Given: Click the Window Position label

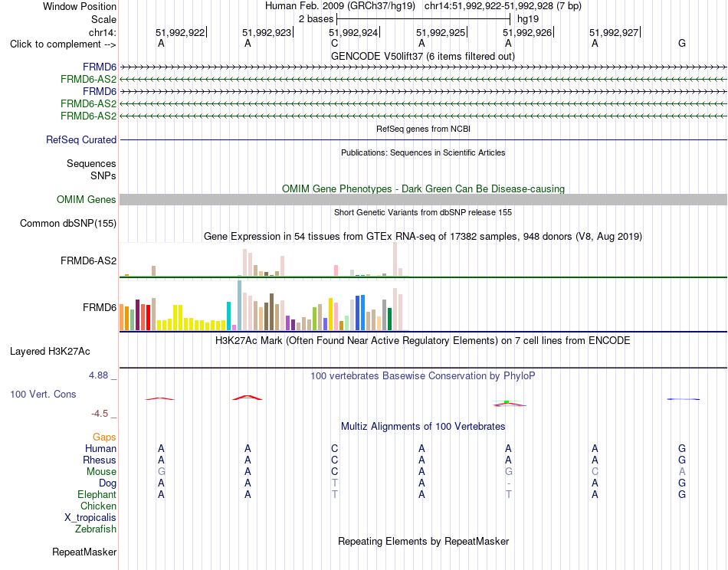Looking at the screenshot, I should click(x=80, y=6).
